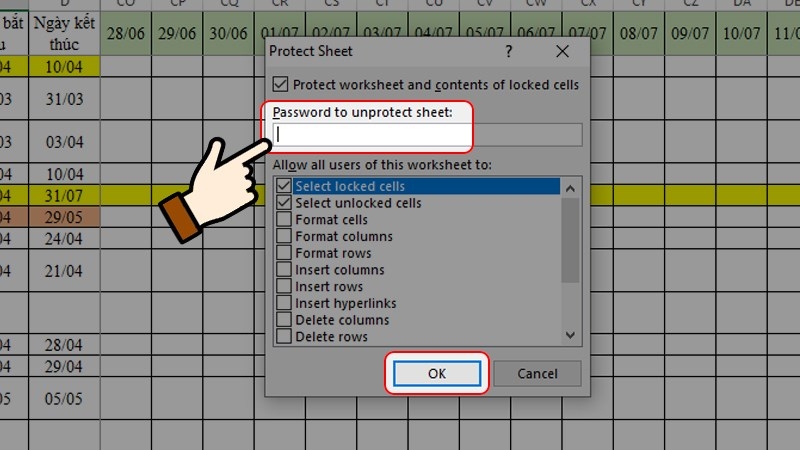Confirm with the OK button
The width and height of the screenshot is (800, 450).
tap(437, 373)
